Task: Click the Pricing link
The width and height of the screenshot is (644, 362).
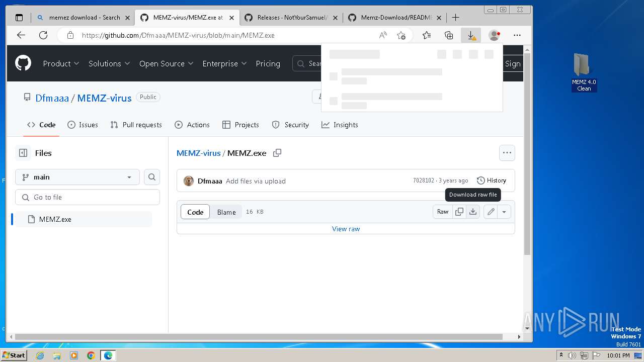Action: 268,63
